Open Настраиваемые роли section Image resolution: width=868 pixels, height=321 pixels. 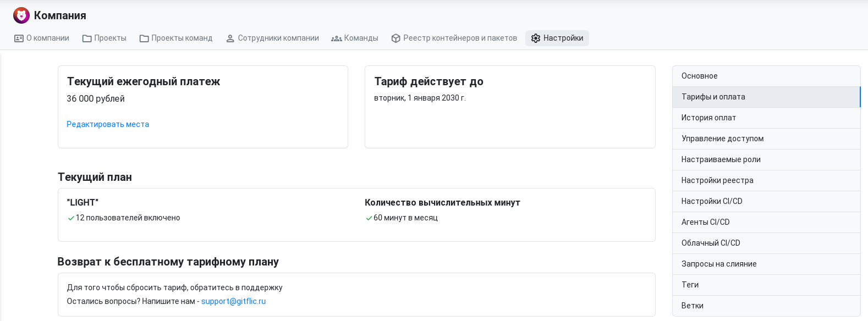coord(766,159)
